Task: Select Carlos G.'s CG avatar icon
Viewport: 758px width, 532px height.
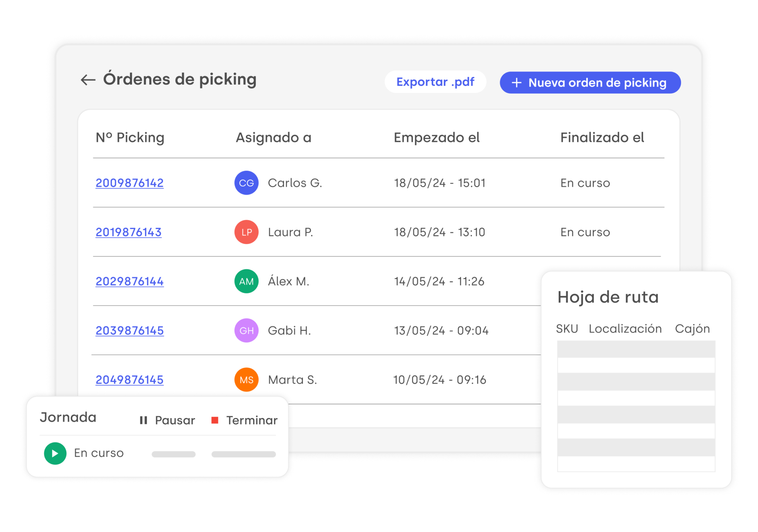Action: click(246, 182)
